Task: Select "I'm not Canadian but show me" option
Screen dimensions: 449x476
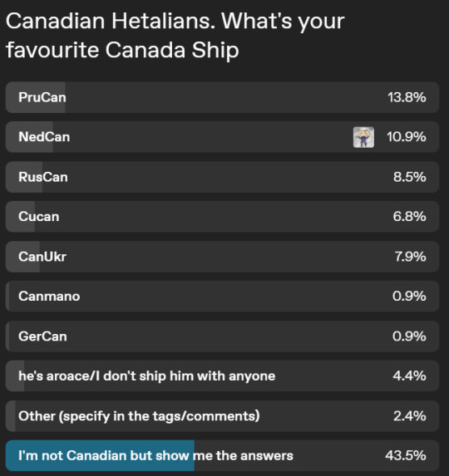Action: click(x=222, y=456)
